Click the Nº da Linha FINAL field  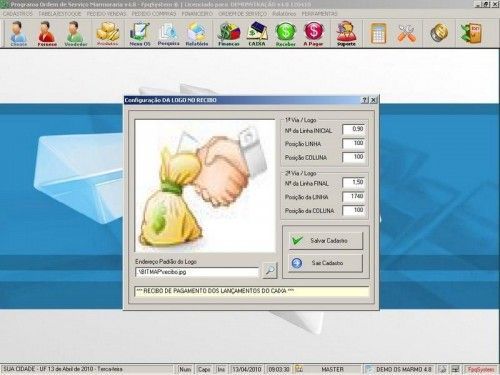353,183
